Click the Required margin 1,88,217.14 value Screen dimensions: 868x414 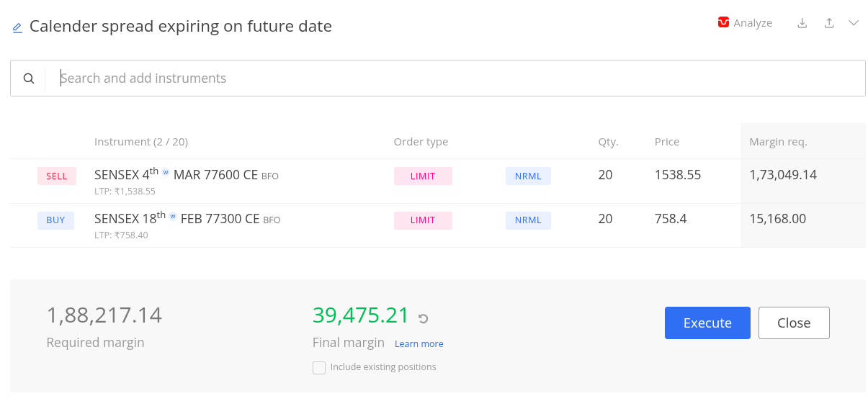[104, 315]
